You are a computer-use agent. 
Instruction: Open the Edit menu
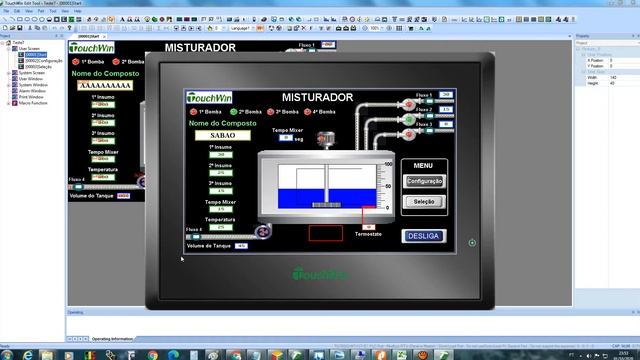[x=17, y=11]
